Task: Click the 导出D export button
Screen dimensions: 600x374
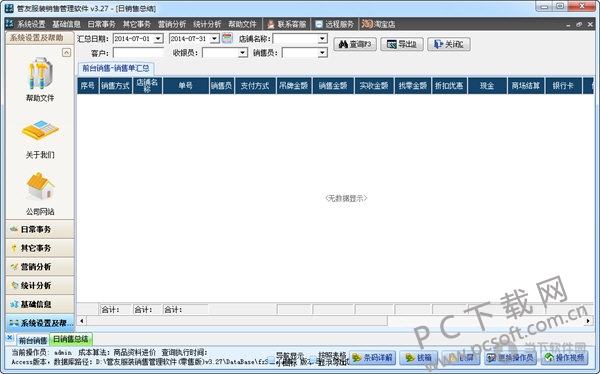Action: (x=402, y=44)
